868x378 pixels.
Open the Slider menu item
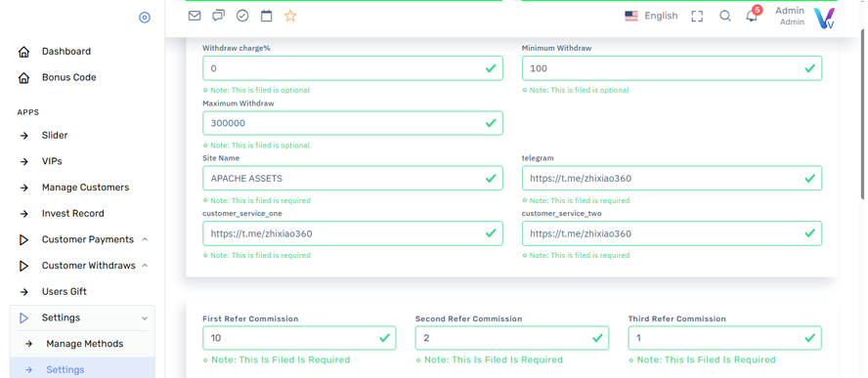coord(55,135)
